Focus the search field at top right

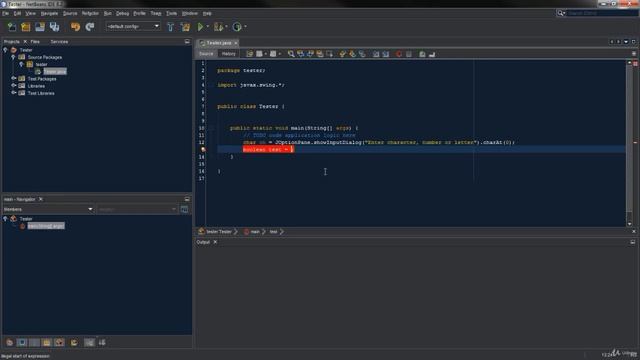602,13
